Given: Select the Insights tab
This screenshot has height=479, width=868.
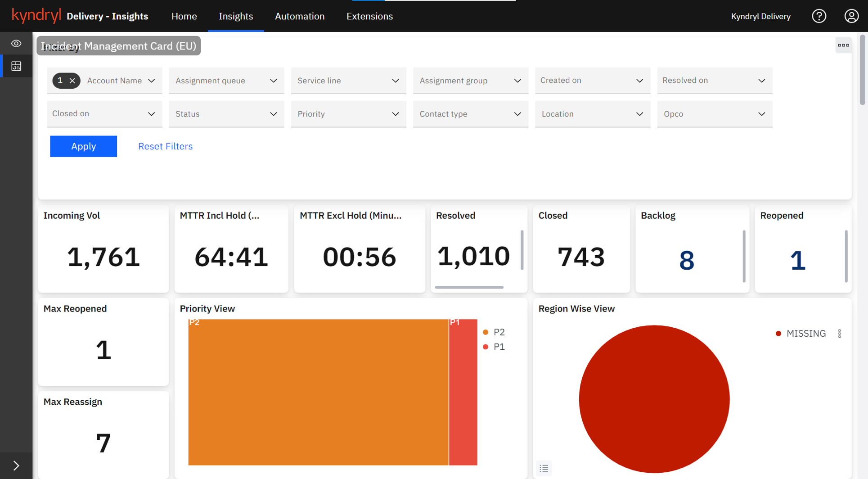Looking at the screenshot, I should coord(236,16).
